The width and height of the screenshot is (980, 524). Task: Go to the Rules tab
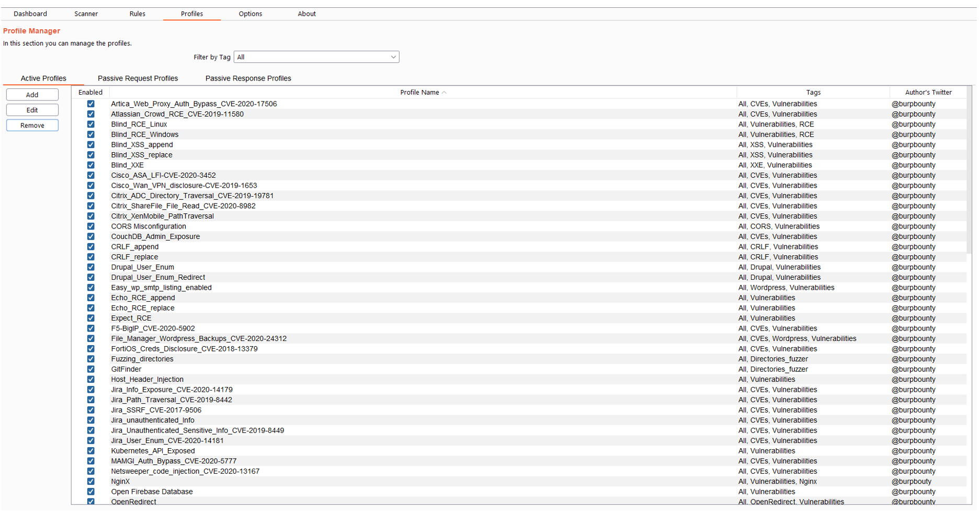(x=137, y=14)
